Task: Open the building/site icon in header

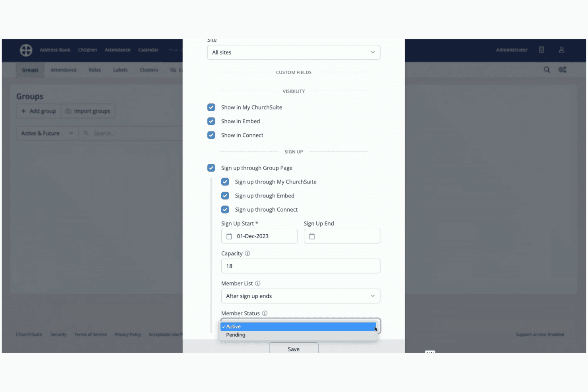Action: (542, 50)
